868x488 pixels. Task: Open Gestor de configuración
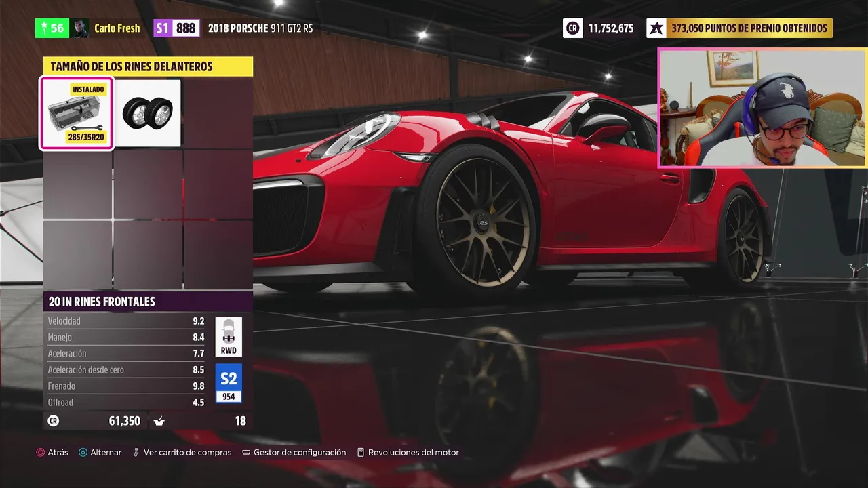pyautogui.click(x=294, y=452)
